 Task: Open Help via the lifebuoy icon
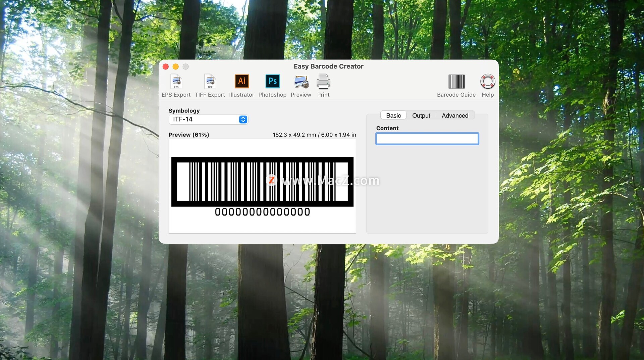pyautogui.click(x=487, y=82)
